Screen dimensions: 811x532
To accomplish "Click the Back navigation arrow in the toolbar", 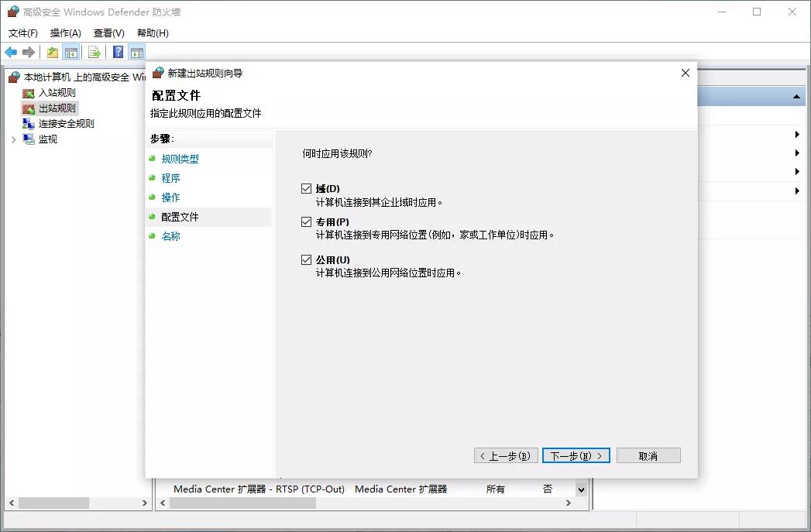I will pyautogui.click(x=10, y=52).
